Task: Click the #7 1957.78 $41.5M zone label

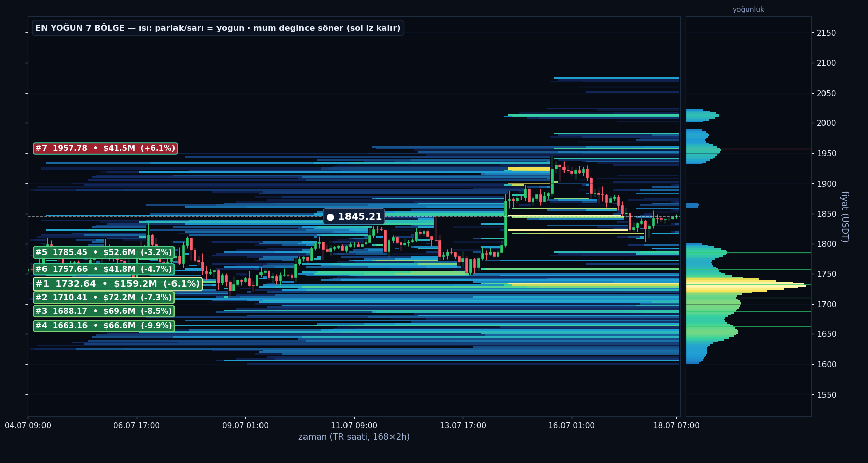Action: point(105,148)
